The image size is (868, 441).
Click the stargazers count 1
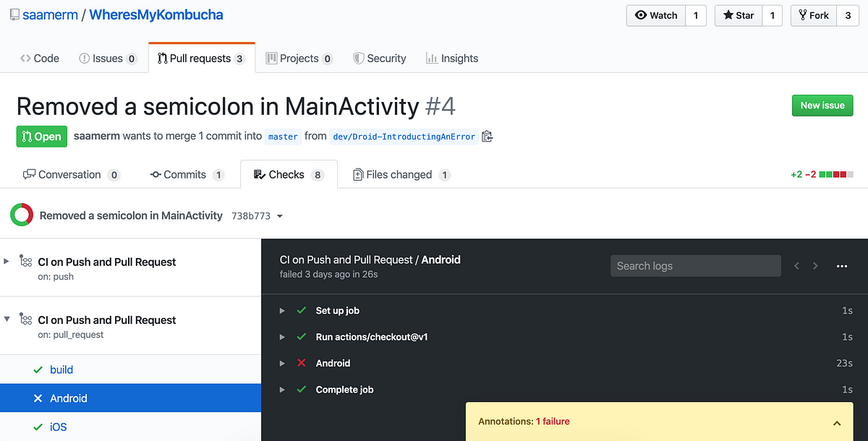(772, 15)
